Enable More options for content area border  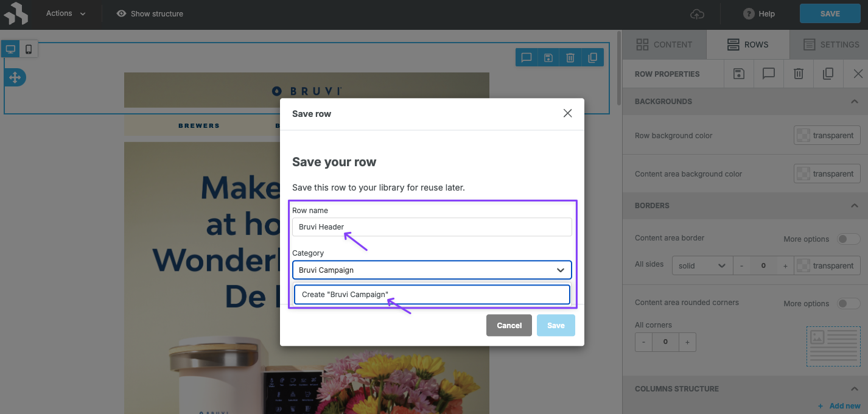coord(849,239)
